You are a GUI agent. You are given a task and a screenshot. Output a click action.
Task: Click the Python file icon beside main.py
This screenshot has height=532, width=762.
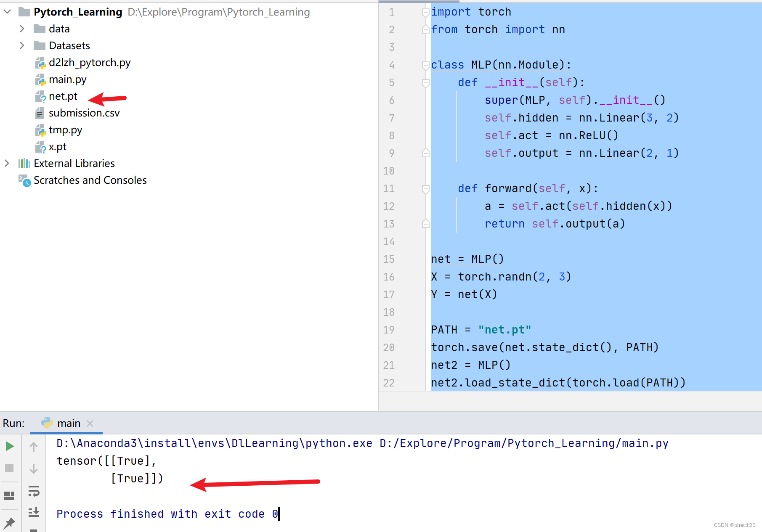40,80
